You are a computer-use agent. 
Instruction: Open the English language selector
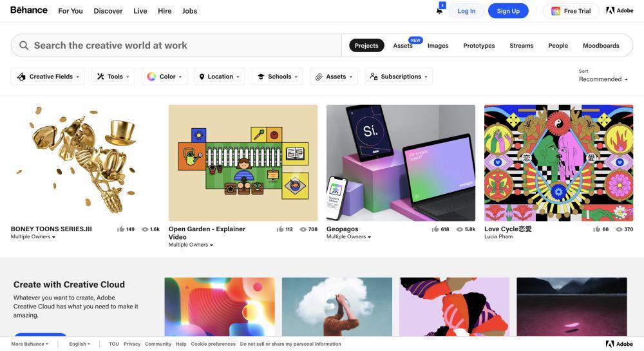(79, 344)
